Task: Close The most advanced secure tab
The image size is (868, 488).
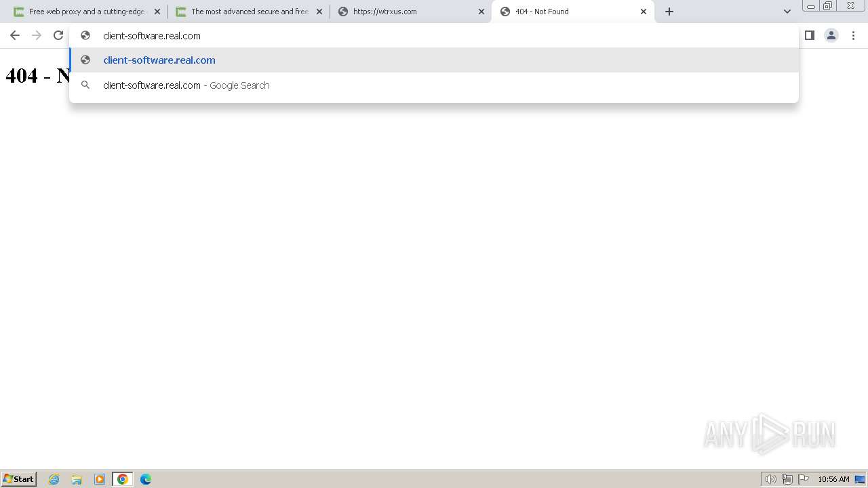Action: (319, 12)
